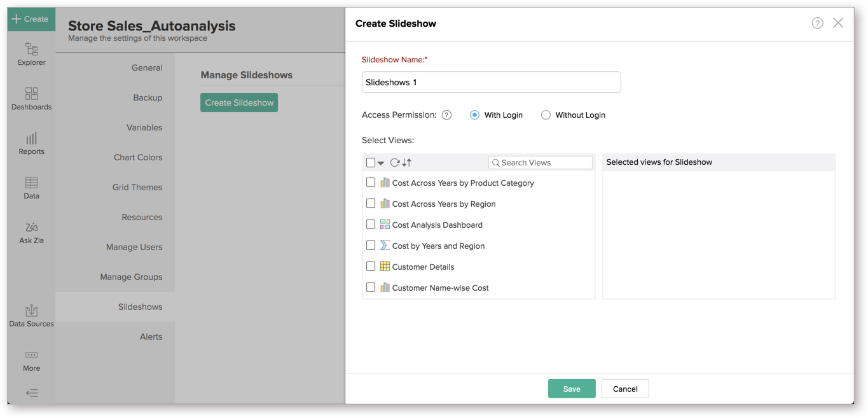Select the With Login radio option
This screenshot has height=418, width=868.
(x=474, y=115)
